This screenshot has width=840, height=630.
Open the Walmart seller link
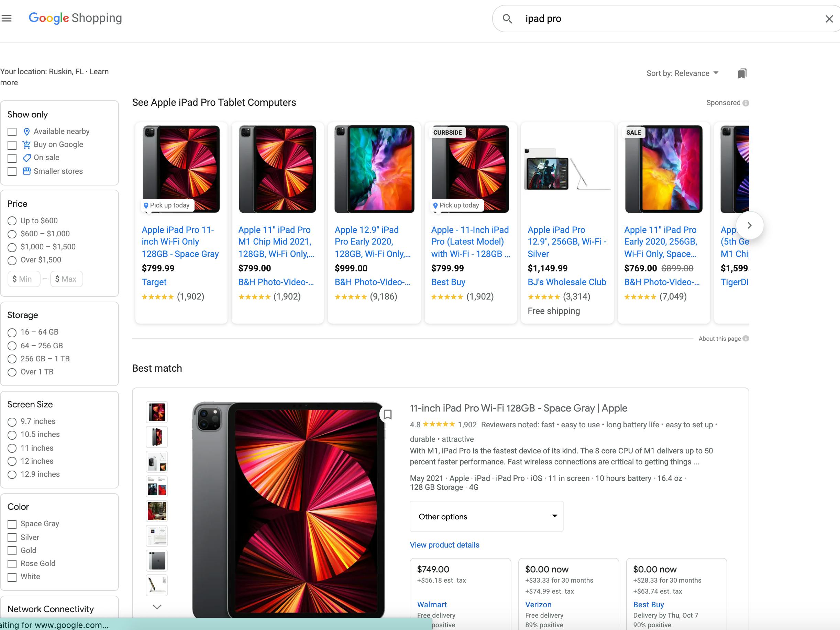(432, 605)
